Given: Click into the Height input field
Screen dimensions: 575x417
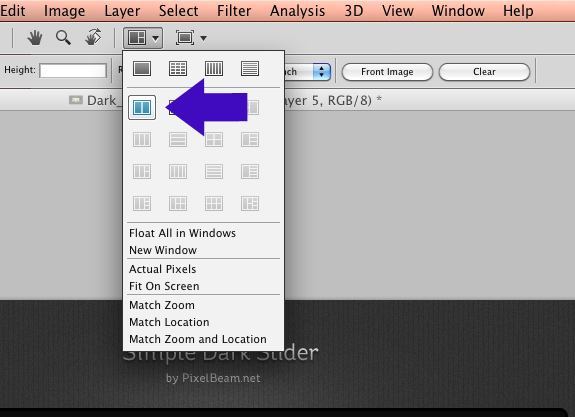Looking at the screenshot, I should (x=73, y=71).
